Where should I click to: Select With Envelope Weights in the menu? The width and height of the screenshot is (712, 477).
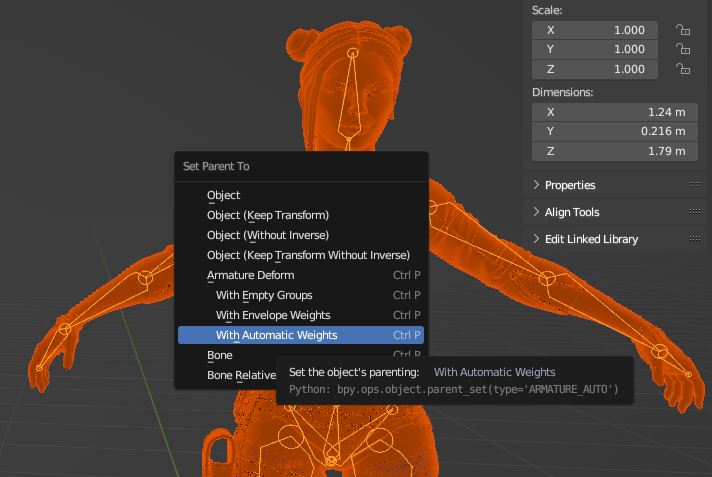(273, 315)
